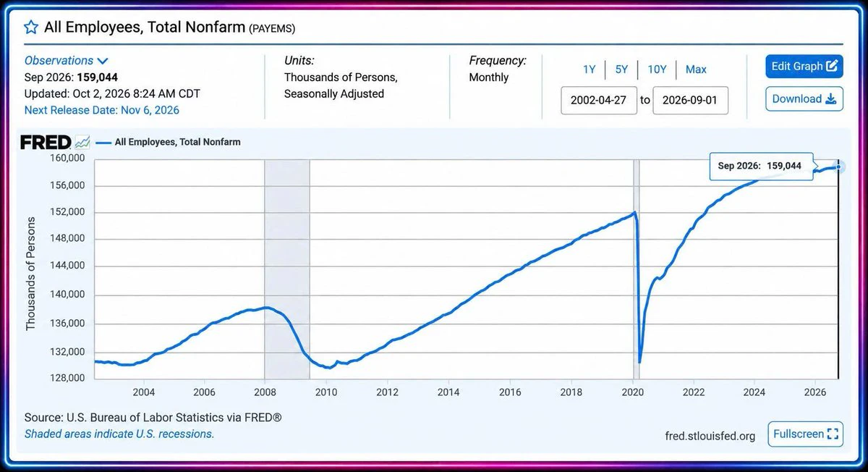Click the series ID '(PAYEMS)'
The width and height of the screenshot is (868, 472).
272,28
